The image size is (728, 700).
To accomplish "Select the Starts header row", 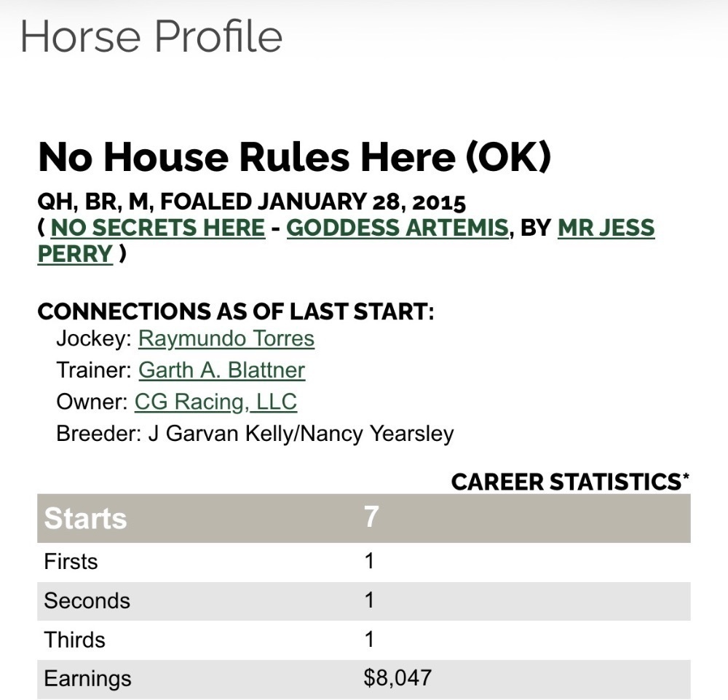I will point(364,517).
